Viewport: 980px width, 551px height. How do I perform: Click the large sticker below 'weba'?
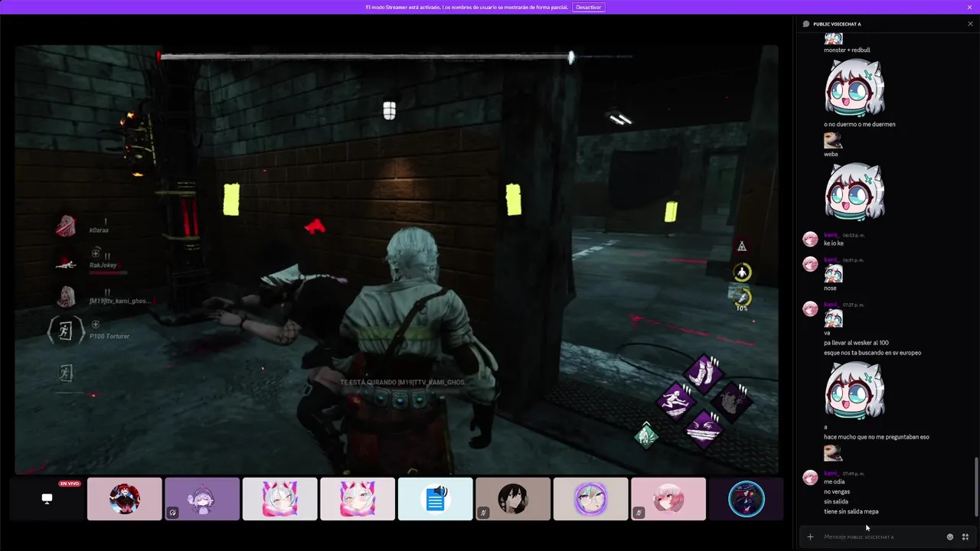(x=854, y=192)
